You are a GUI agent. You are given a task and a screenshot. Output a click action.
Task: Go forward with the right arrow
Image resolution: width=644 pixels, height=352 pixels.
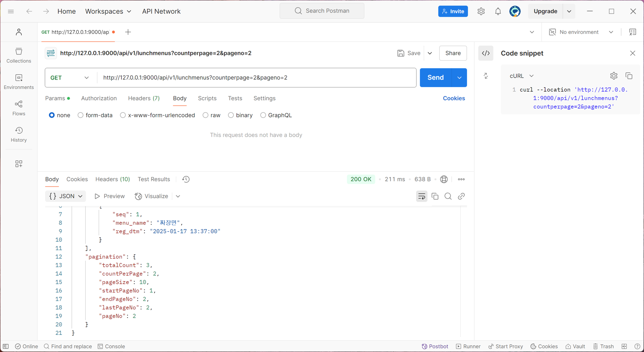click(x=46, y=11)
